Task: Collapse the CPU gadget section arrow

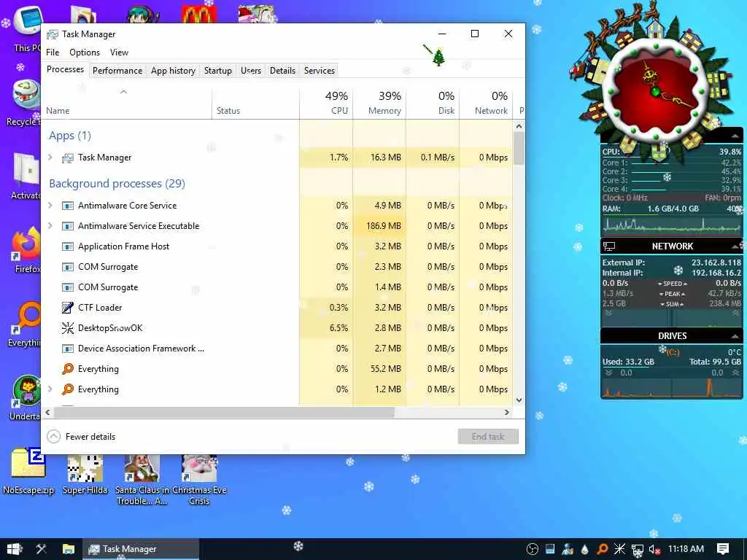Action: (735, 136)
